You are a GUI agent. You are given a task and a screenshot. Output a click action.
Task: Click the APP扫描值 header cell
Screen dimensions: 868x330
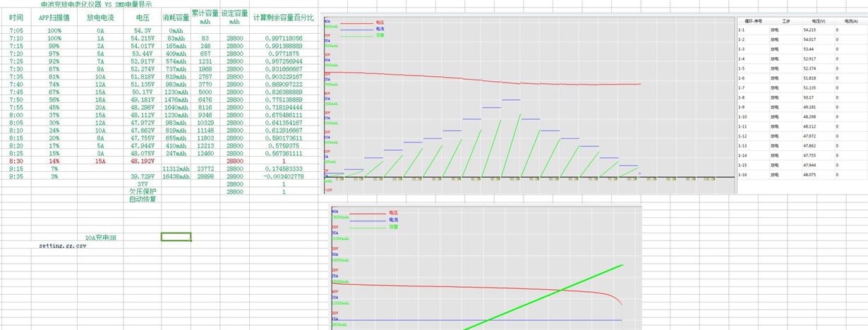click(x=54, y=17)
